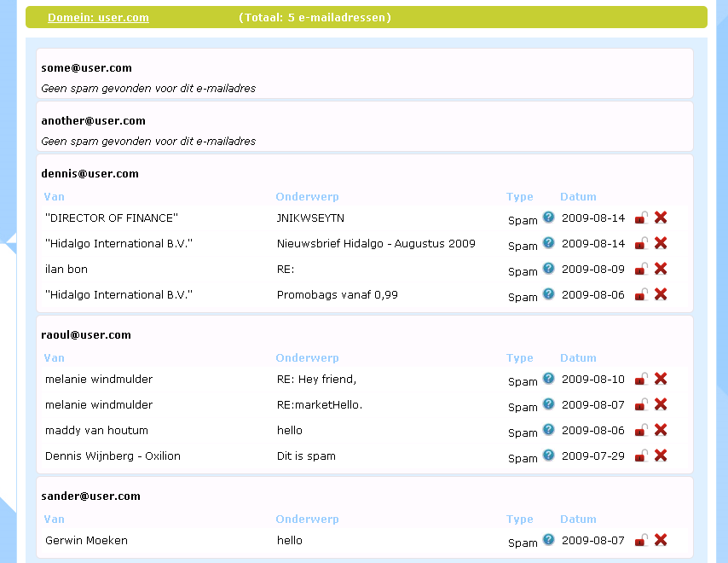This screenshot has height=563, width=728.
Task: Open the Domein: user.com link
Action: 98,18
